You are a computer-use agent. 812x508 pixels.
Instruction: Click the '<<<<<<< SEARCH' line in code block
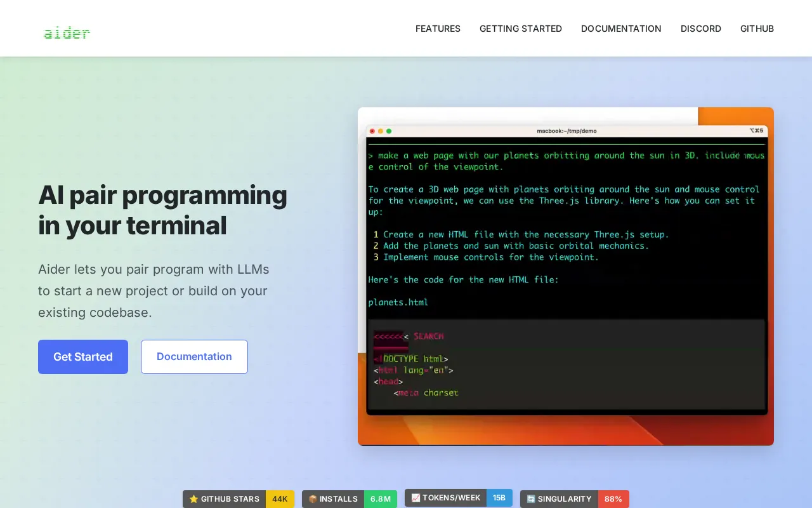(409, 337)
